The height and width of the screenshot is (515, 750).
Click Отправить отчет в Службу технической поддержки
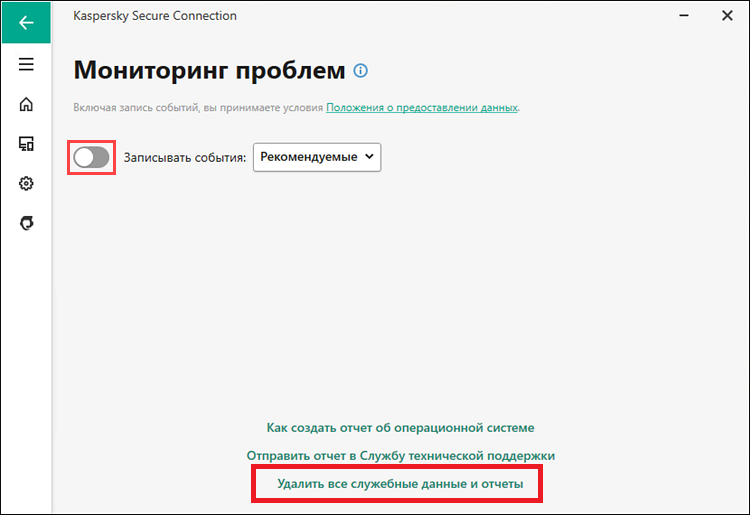401,456
